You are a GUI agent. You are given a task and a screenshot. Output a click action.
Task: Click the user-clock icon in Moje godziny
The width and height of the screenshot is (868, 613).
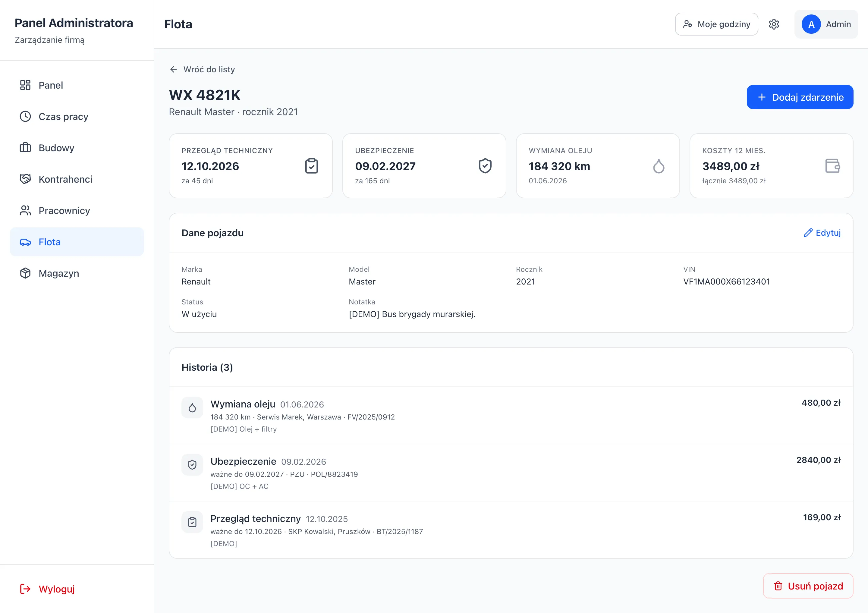click(688, 24)
